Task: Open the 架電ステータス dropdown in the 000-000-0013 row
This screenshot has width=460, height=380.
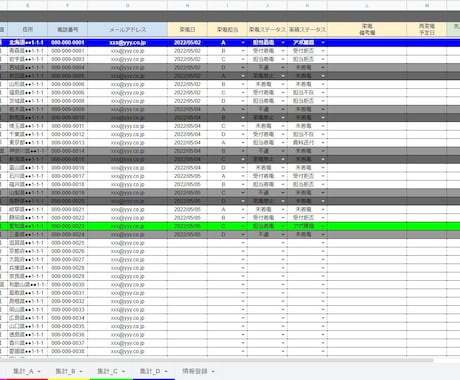Action: tap(283, 143)
